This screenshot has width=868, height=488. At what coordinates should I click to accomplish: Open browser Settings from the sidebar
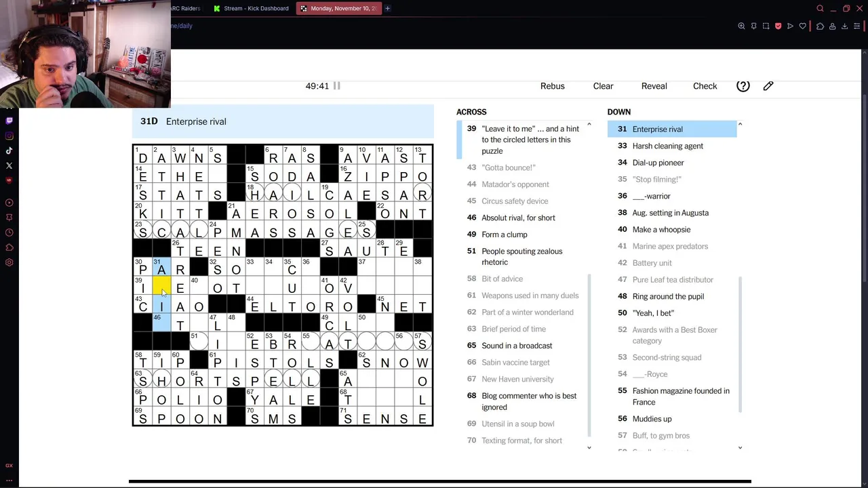coord(9,262)
